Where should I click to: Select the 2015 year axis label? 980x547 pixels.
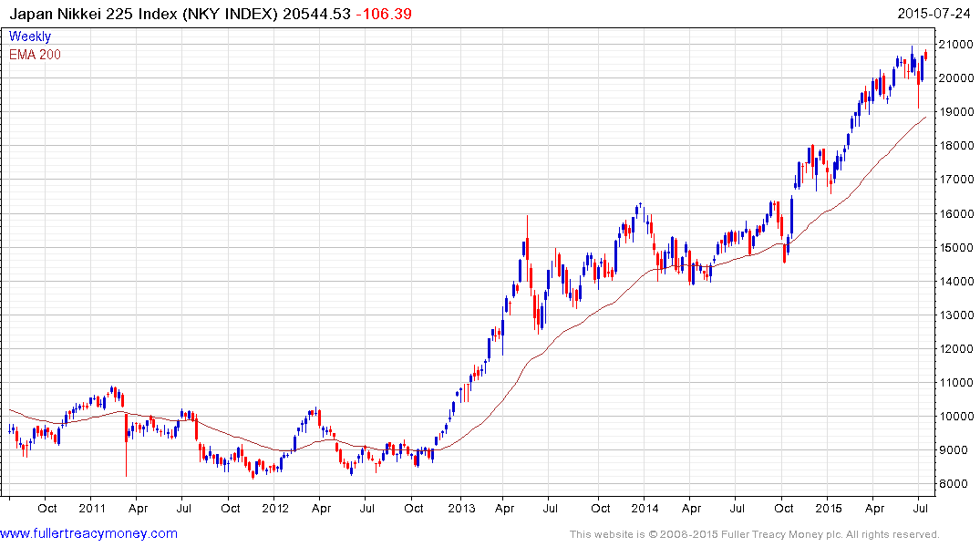[828, 507]
